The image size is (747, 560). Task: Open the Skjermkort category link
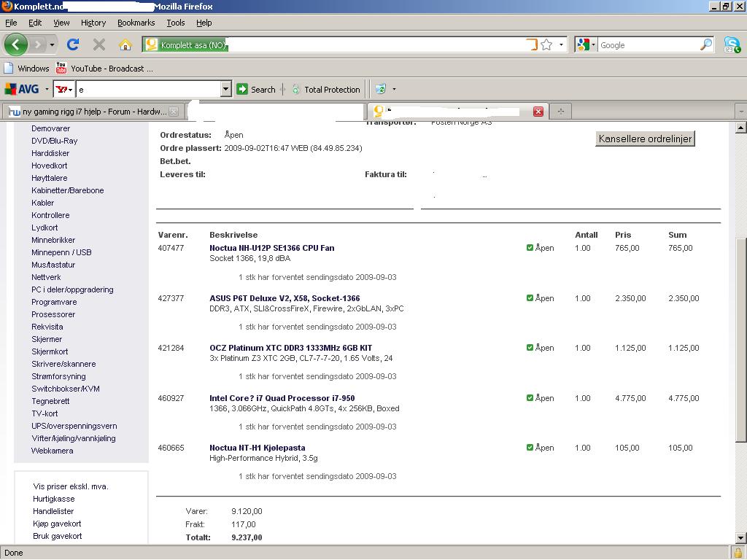tap(50, 351)
